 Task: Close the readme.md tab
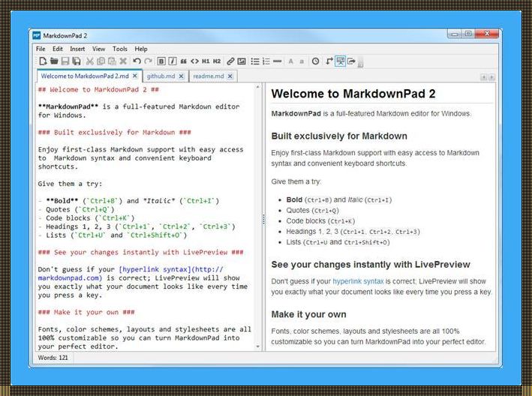click(230, 76)
